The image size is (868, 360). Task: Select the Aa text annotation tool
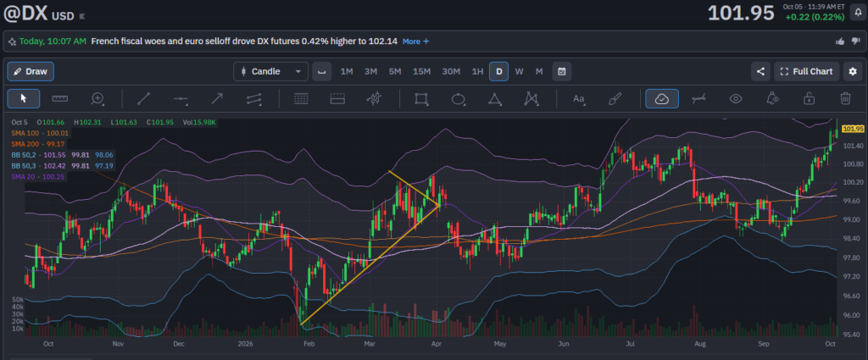(x=578, y=99)
